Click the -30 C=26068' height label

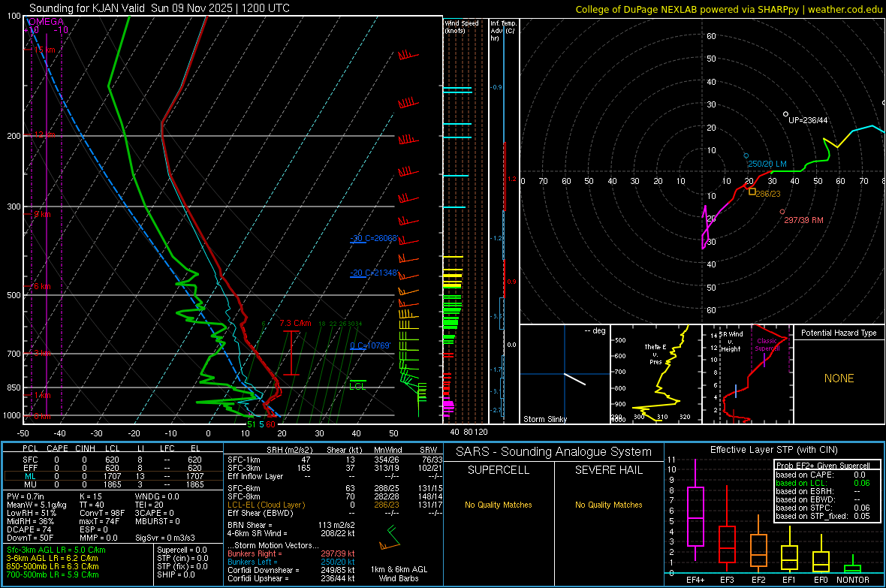[374, 238]
